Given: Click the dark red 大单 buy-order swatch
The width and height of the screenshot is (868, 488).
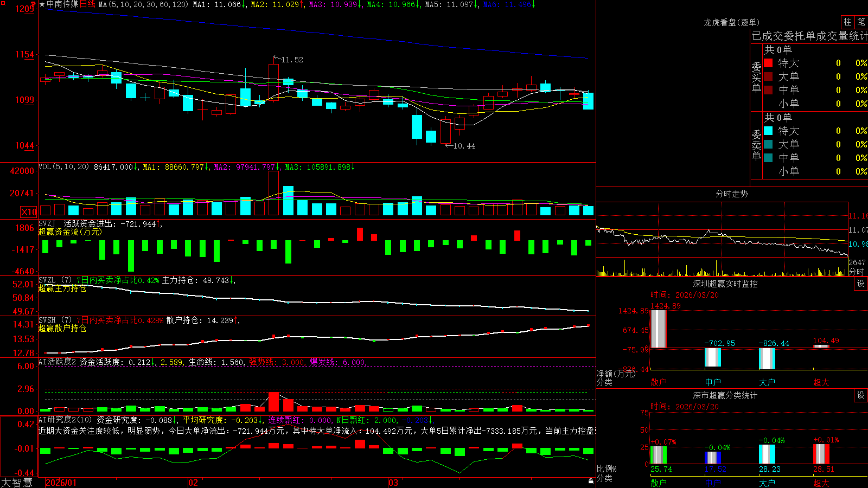Looking at the screenshot, I should (768, 76).
